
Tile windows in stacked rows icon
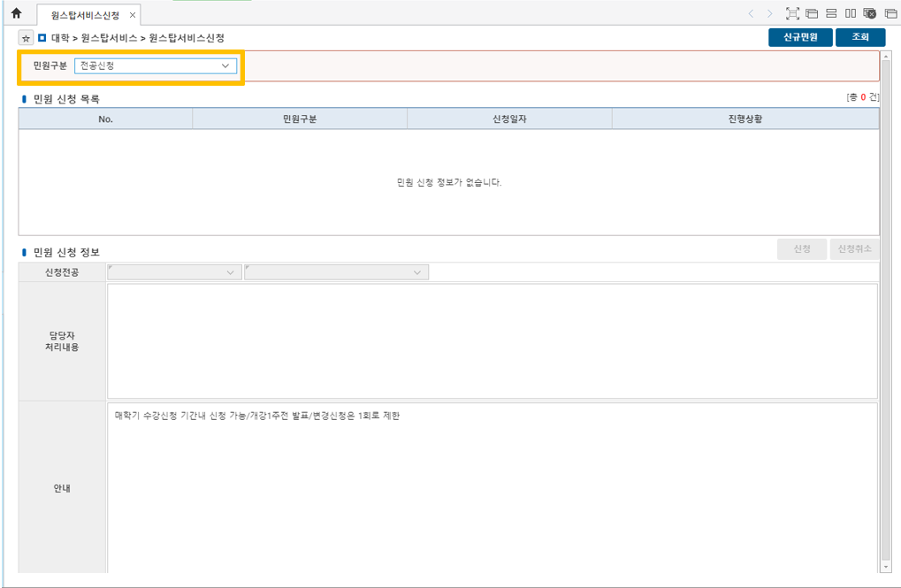tap(831, 13)
